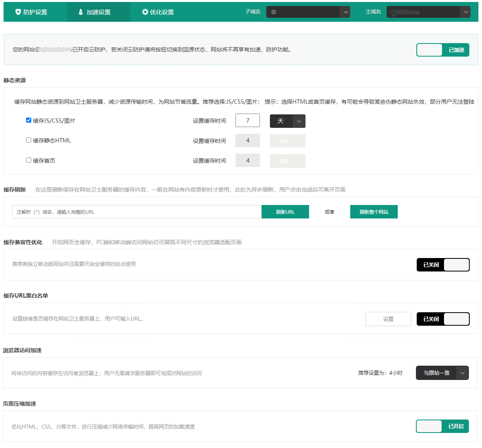The height and width of the screenshot is (448, 482).
Task: Click the 浏览器访问加速 heading
Action: (x=22, y=350)
